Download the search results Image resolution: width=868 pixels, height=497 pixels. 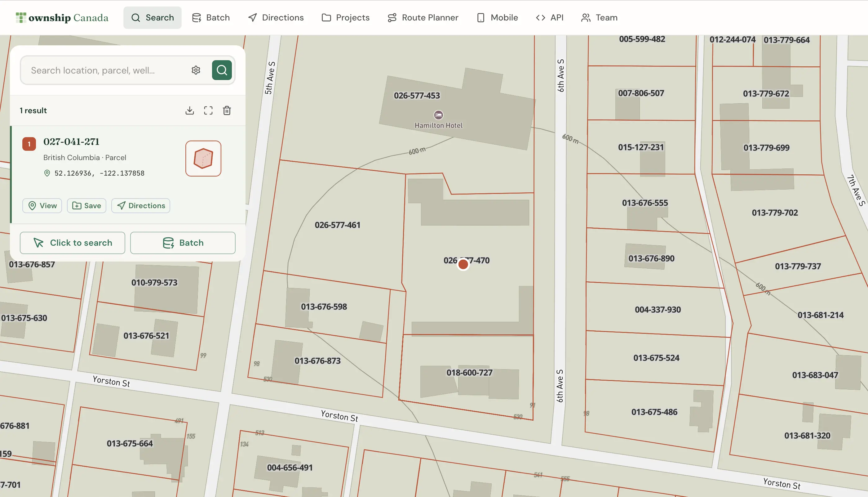(x=190, y=110)
